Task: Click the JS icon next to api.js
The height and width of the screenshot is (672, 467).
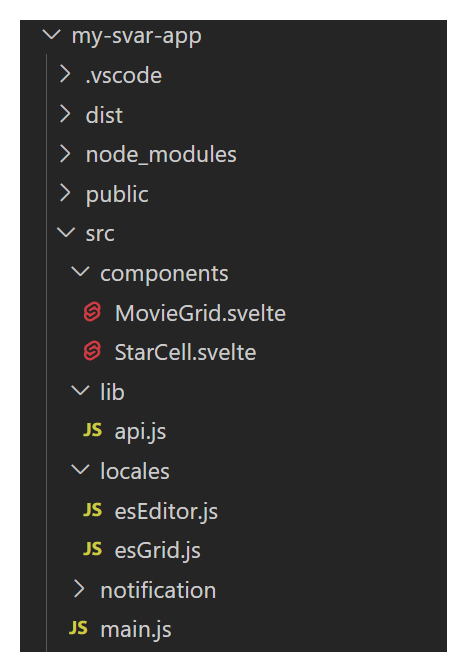Action: [93, 430]
